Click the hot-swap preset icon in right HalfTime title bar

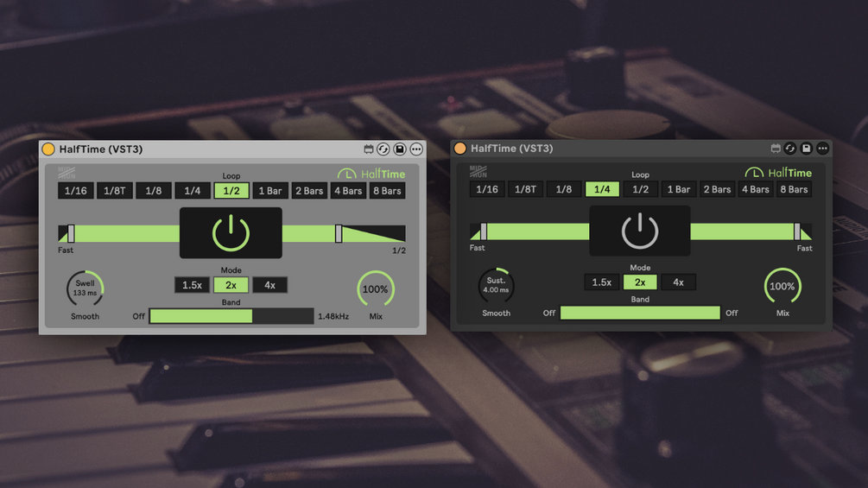pos(790,149)
